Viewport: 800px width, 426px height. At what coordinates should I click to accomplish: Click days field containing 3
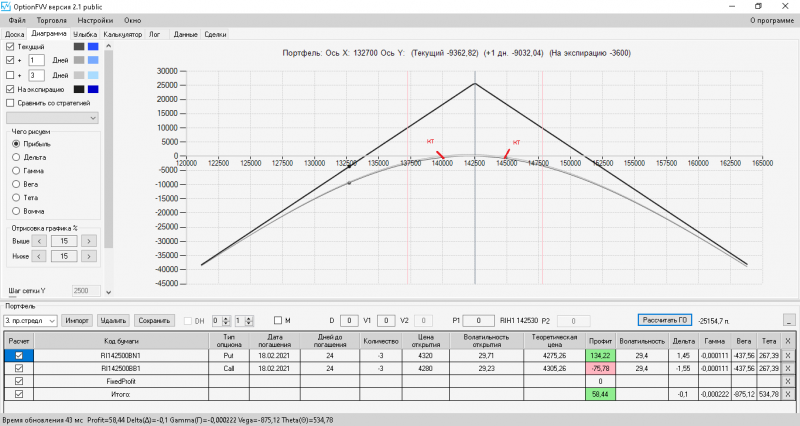coord(36,75)
